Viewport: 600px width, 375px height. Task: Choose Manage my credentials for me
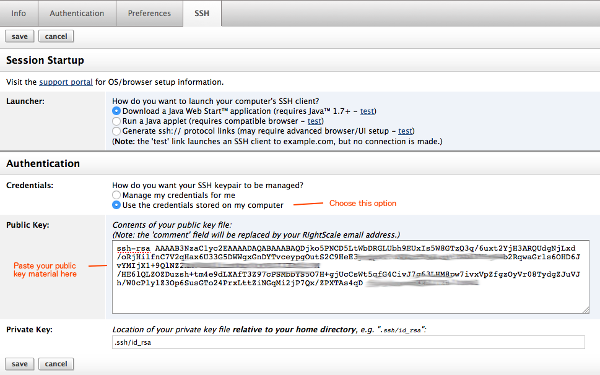[116, 195]
